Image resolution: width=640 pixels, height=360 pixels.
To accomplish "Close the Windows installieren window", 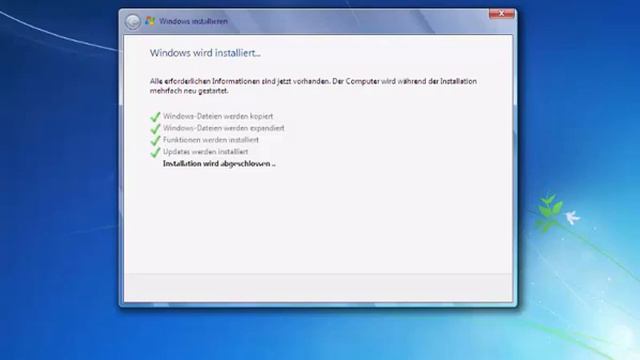I will pos(502,14).
